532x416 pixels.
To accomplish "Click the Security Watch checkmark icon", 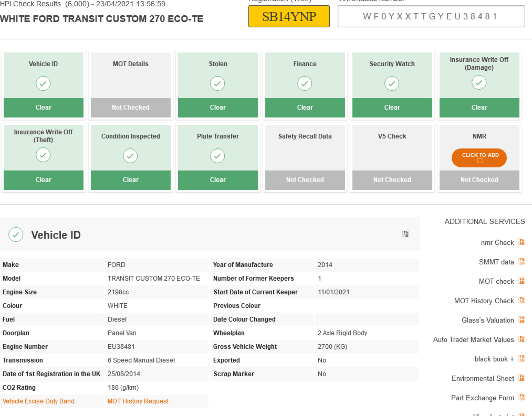I will 392,83.
